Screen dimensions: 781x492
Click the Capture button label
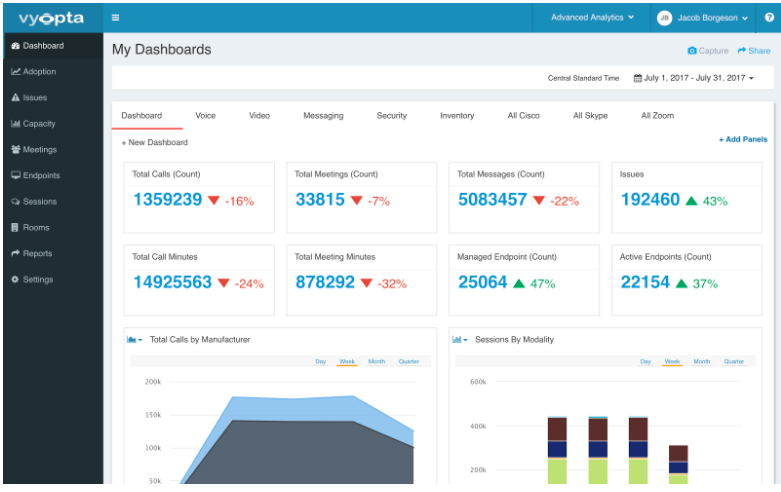713,51
